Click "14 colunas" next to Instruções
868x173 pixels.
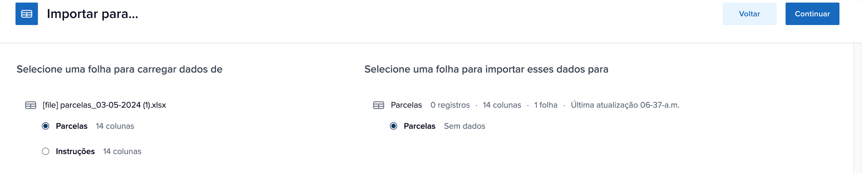[122, 151]
